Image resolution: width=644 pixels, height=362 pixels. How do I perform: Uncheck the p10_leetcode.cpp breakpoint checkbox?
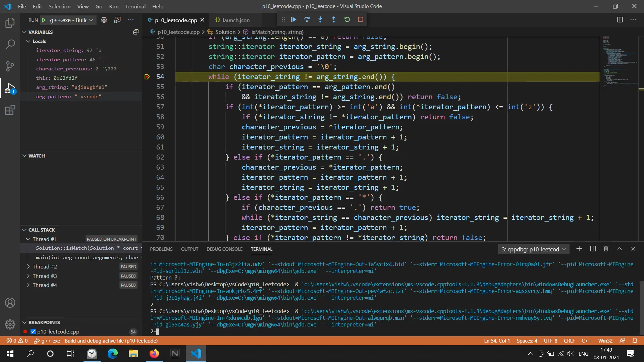pos(33,332)
